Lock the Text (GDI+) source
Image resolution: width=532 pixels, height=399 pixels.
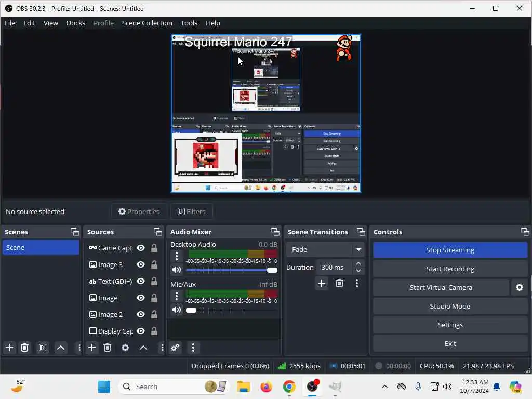(154, 281)
